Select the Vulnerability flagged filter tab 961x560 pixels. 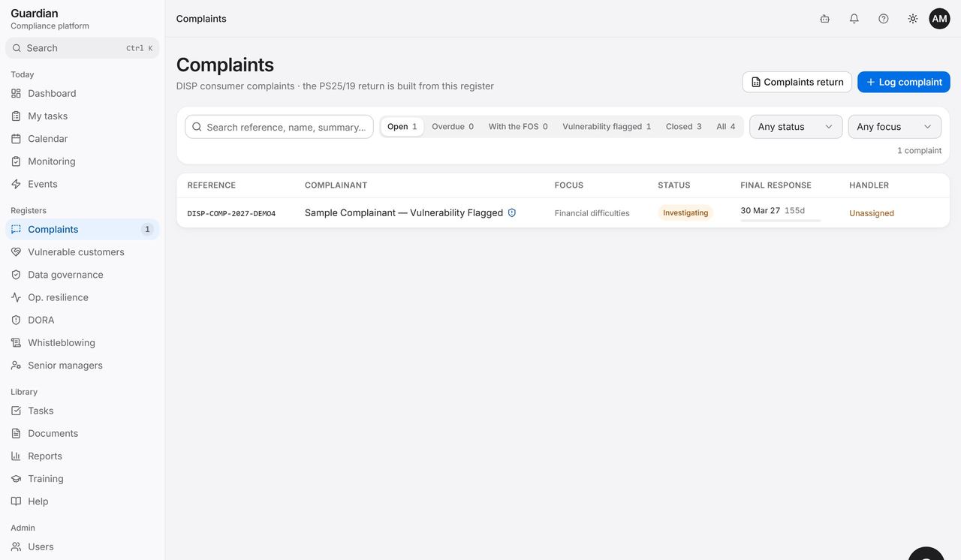coord(607,127)
